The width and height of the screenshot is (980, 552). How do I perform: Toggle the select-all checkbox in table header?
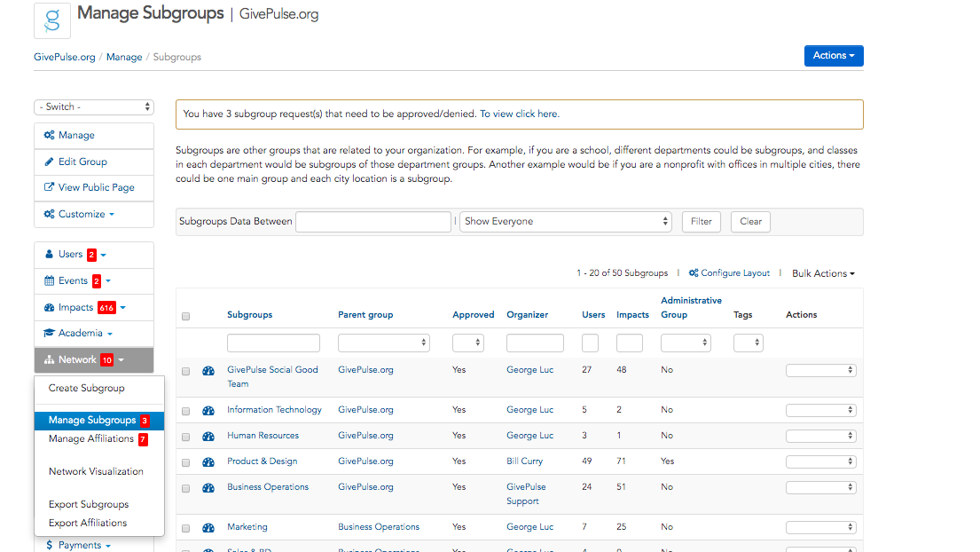click(185, 316)
